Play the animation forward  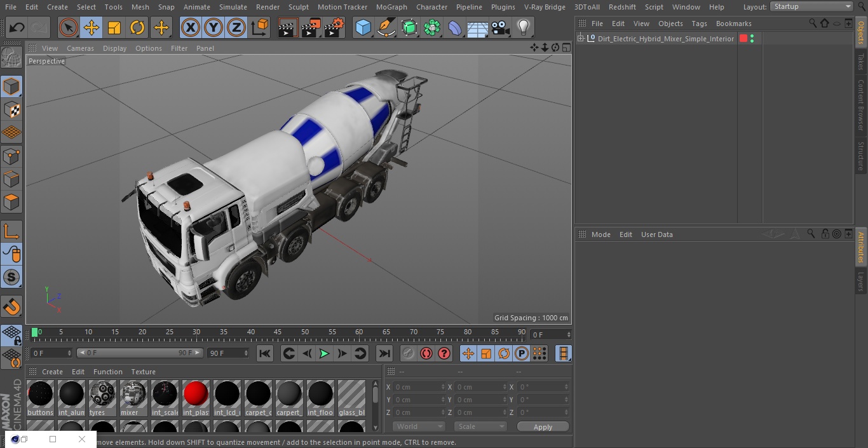(x=324, y=353)
